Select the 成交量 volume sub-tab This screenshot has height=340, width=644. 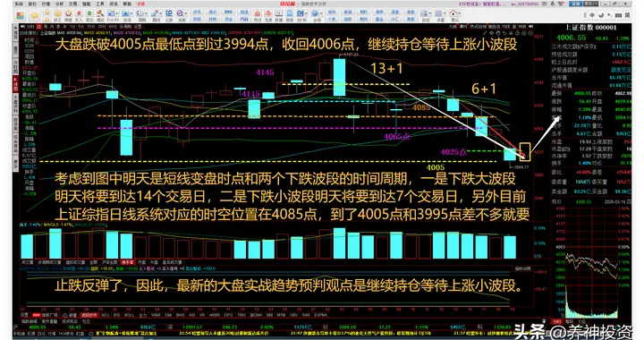point(28,262)
